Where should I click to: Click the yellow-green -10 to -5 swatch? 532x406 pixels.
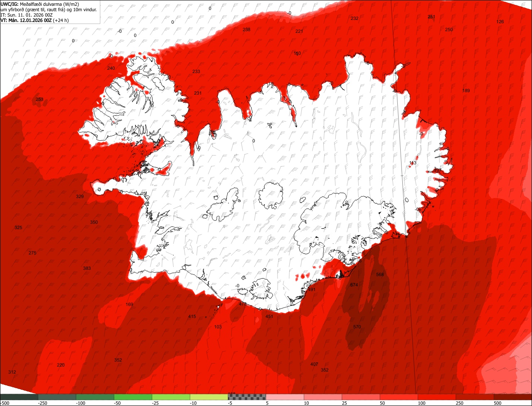(x=209, y=397)
